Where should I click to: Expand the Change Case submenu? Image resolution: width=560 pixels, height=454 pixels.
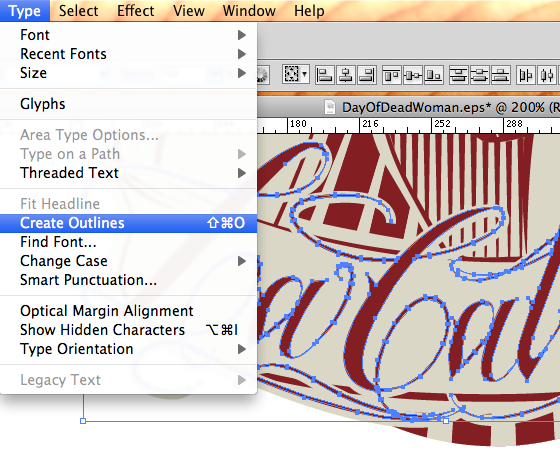click(x=129, y=261)
